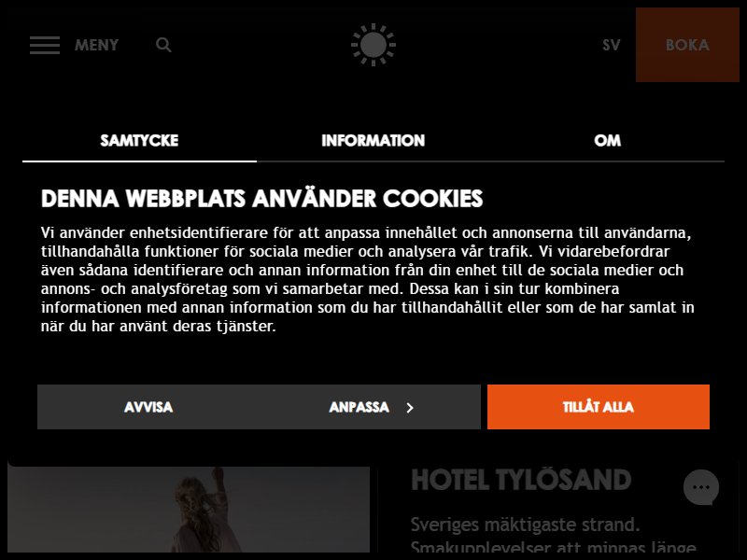The width and height of the screenshot is (747, 560).
Task: Open the chat bubble widget
Action: [701, 487]
